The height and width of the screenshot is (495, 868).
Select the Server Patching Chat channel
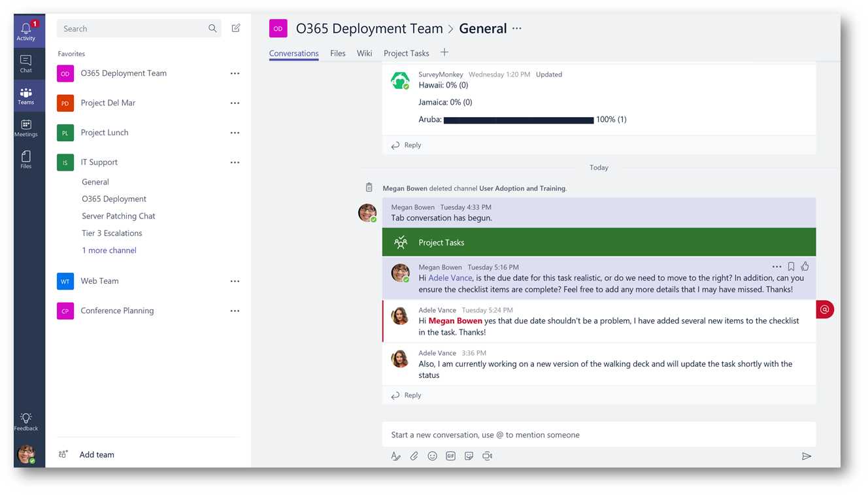tap(118, 216)
